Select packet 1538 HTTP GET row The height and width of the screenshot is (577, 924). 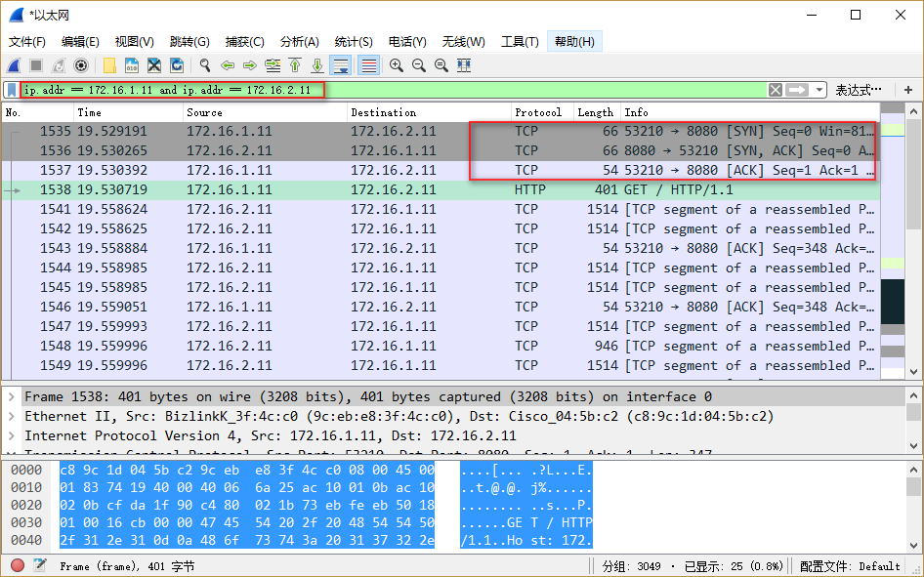(441, 189)
